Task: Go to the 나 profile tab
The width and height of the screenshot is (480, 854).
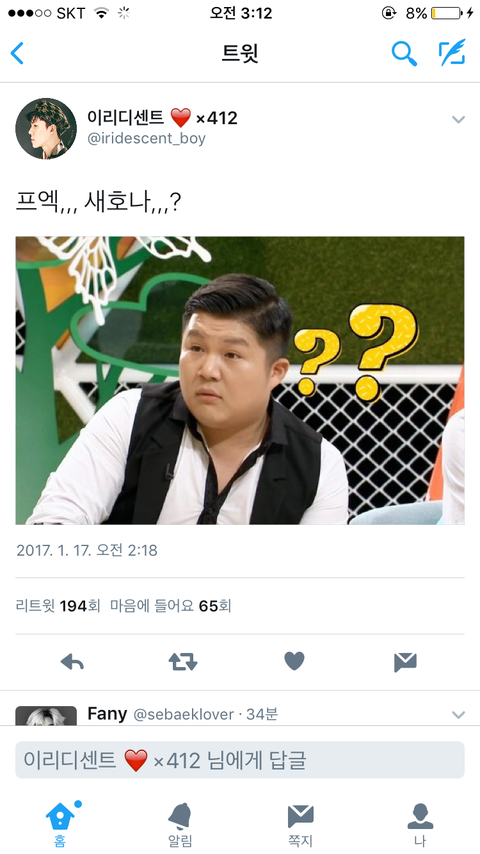Action: point(420,825)
